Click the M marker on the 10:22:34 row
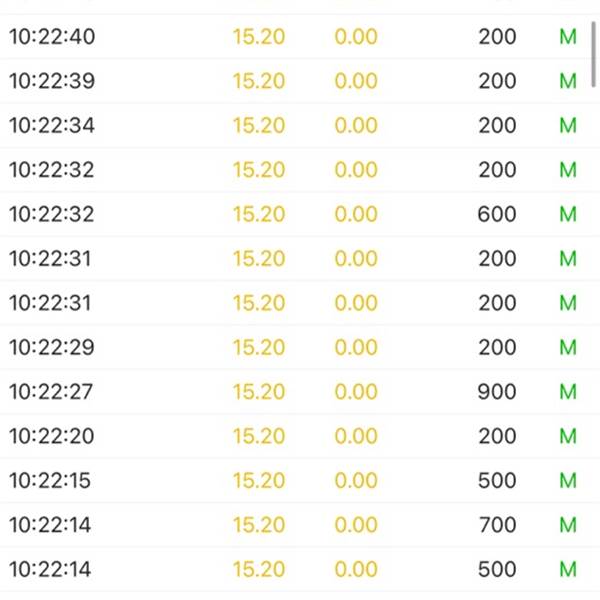Screen dimensions: 600x600 [568, 125]
